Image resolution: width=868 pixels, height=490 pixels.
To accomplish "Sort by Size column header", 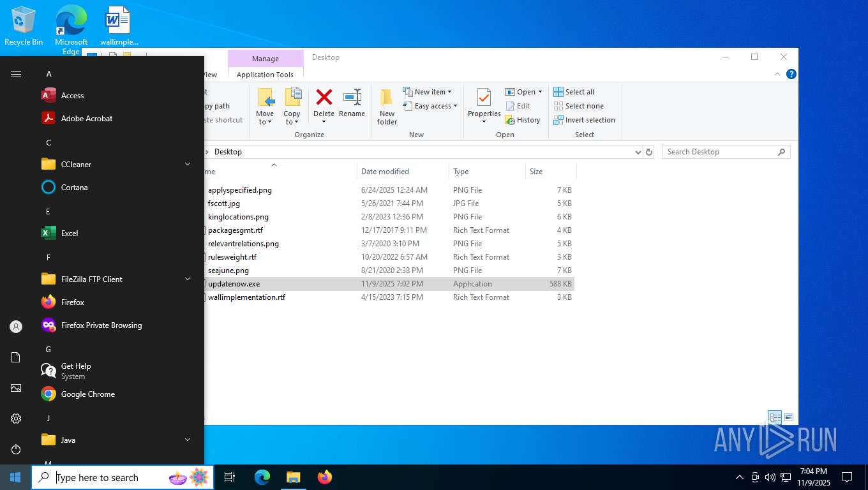I will pos(551,172).
